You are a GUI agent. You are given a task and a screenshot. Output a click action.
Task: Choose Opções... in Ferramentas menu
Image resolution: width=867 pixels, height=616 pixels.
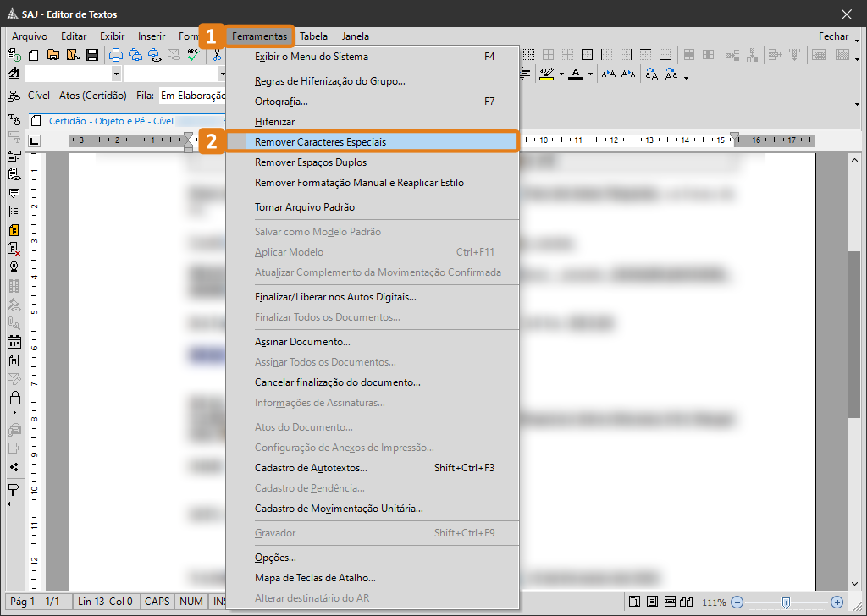coord(373,558)
